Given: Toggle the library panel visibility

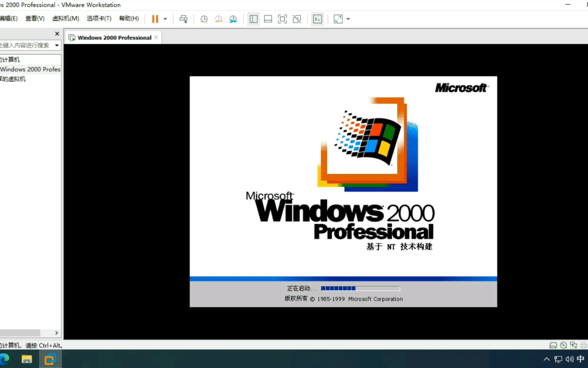Looking at the screenshot, I should (254, 19).
